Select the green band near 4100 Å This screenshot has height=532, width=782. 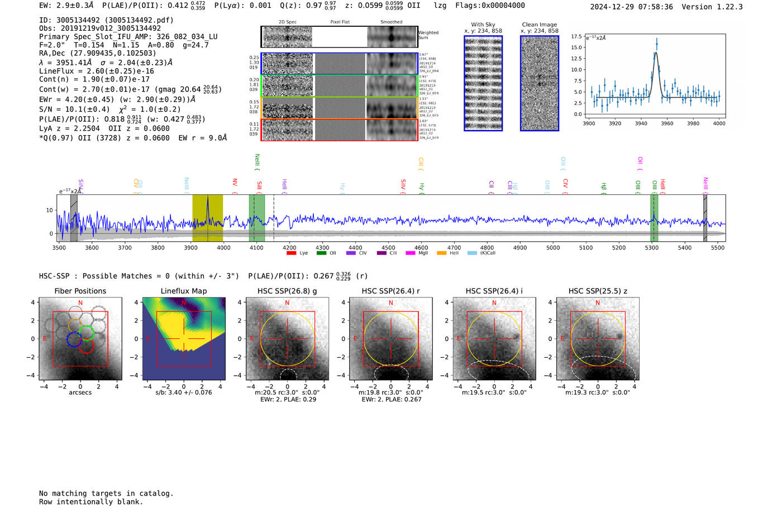257,218
